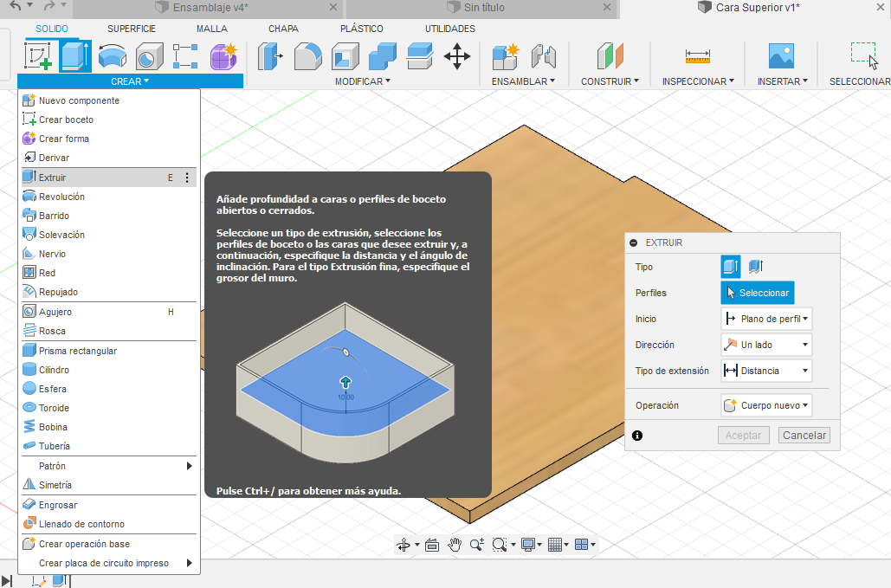Click the three-dot options beside Extruir

coord(187,178)
